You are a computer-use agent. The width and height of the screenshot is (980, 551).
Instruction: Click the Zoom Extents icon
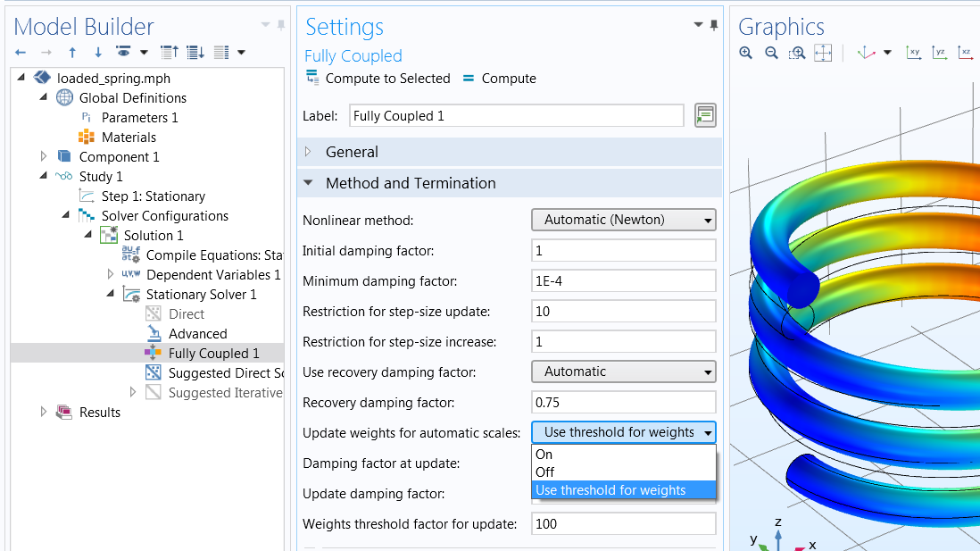pyautogui.click(x=823, y=54)
